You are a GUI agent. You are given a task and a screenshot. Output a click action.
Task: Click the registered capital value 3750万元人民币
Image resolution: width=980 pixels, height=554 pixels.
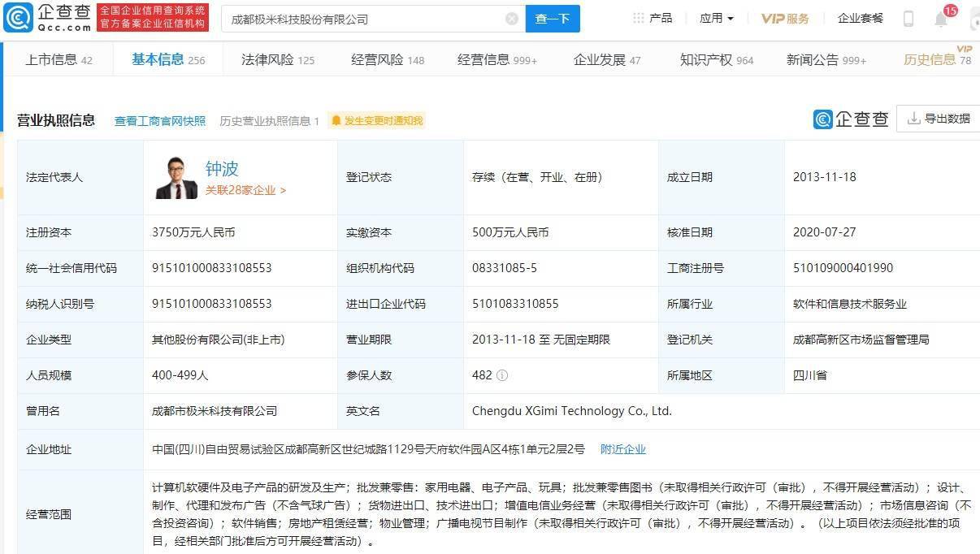193,232
